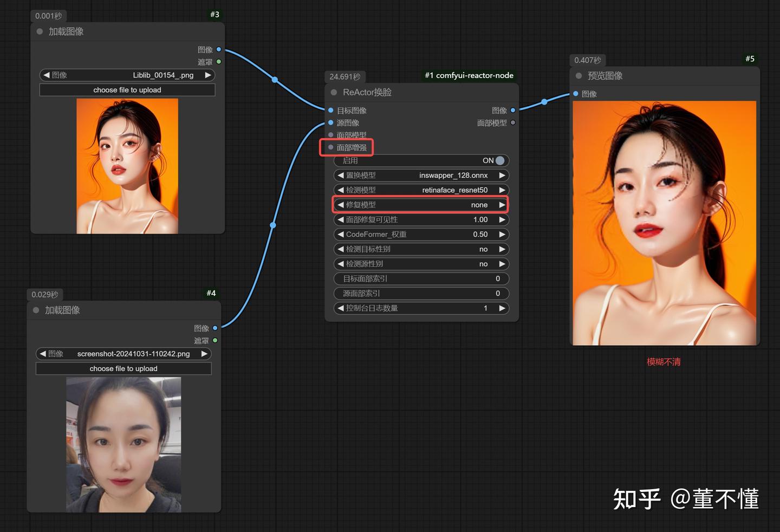
Task: Click the 面部模型 output socket on ReActor换脸
Action: pos(513,122)
